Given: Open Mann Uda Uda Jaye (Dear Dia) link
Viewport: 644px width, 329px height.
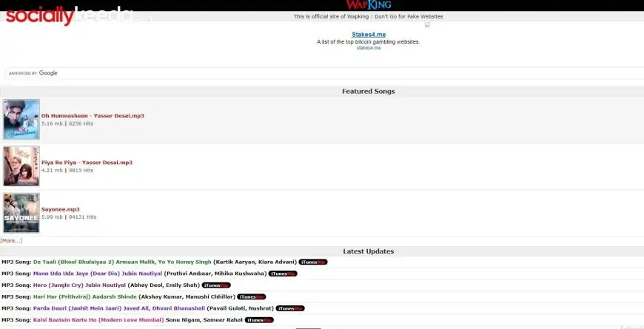Looking at the screenshot, I should click(98, 274).
